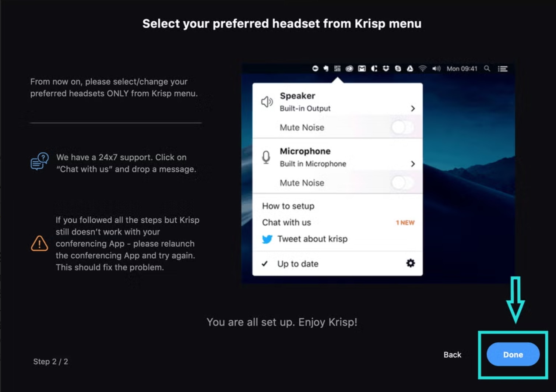Click the speaker icon in Krisp menu
The height and width of the screenshot is (392, 556).
pyautogui.click(x=267, y=102)
